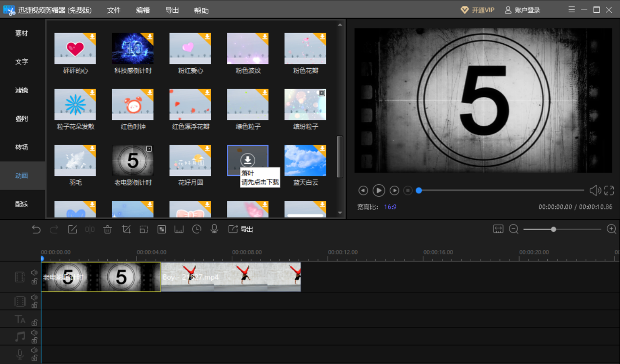Image resolution: width=620 pixels, height=364 pixels.
Task: Select the crop tool icon
Action: point(126,229)
